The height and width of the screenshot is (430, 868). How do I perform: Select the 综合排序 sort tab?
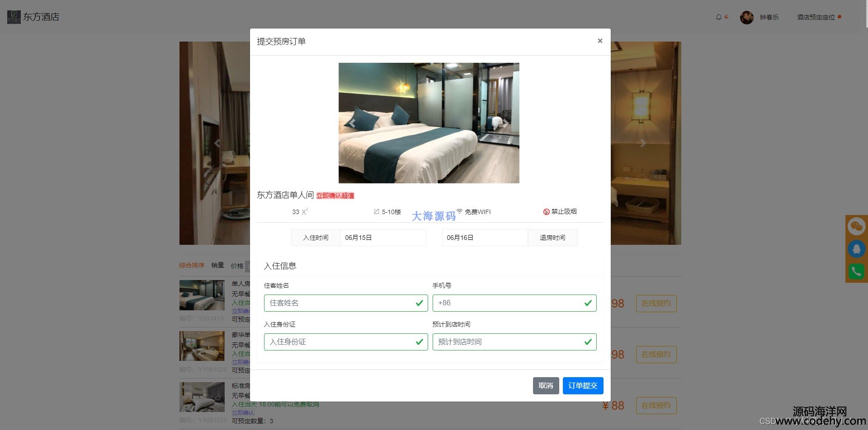pyautogui.click(x=192, y=265)
